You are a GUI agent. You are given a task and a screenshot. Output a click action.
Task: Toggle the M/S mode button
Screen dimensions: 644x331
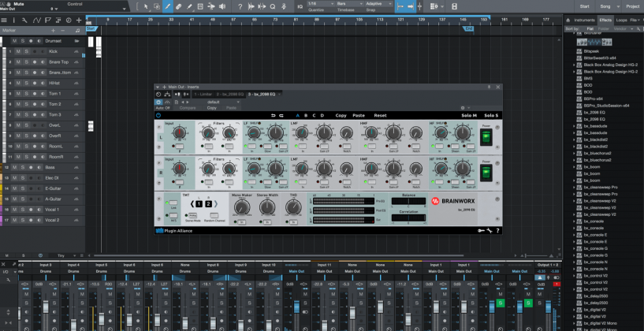tap(173, 215)
